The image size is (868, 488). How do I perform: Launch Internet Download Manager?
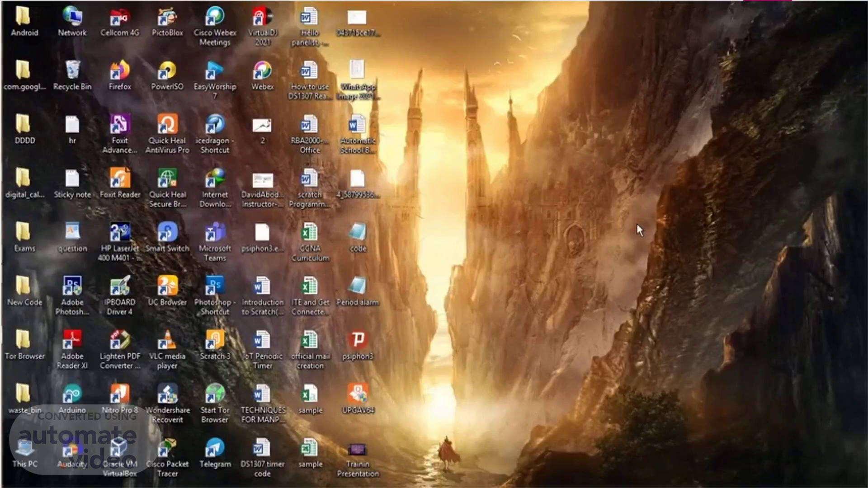point(215,188)
